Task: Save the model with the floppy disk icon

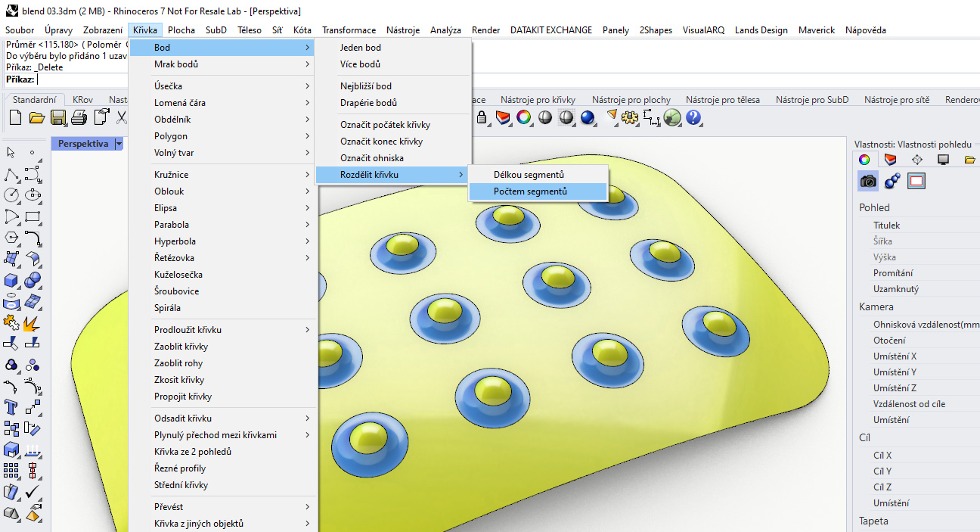Action: coord(58,117)
